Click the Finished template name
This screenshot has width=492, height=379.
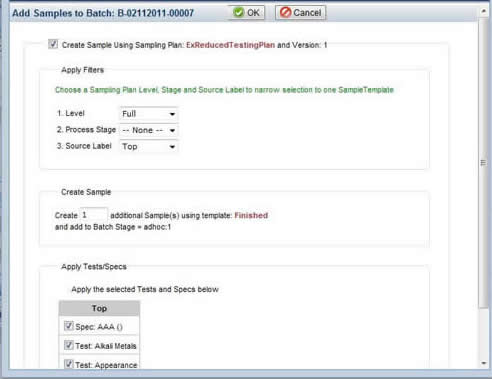point(251,215)
